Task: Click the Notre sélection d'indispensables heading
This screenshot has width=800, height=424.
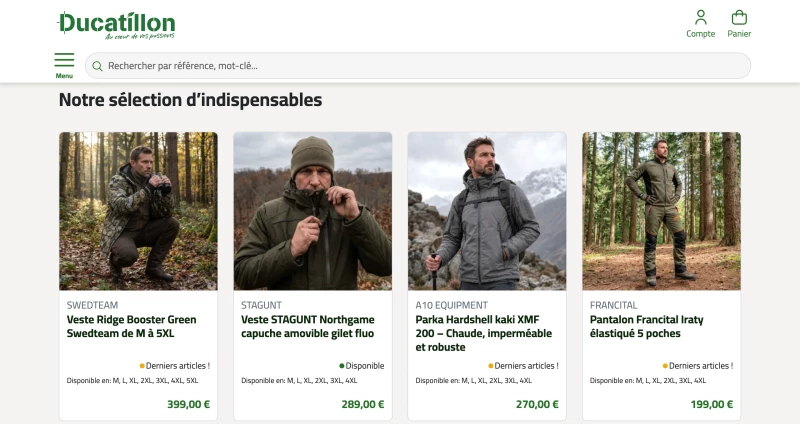Action: coord(190,100)
